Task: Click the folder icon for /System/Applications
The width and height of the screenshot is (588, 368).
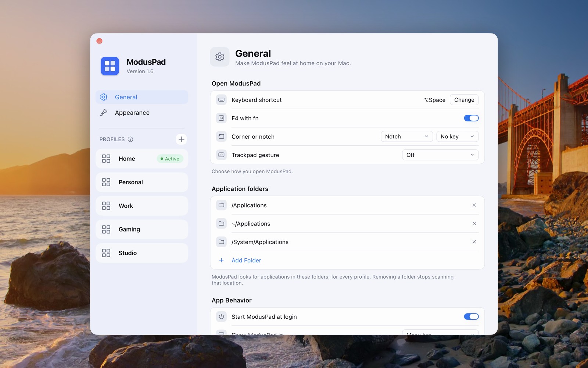Action: tap(221, 242)
